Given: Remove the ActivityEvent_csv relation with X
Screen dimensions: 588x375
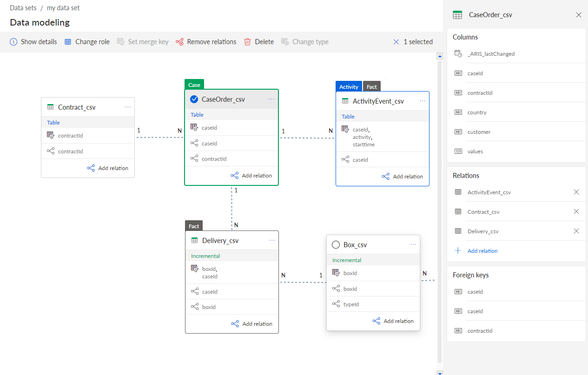Looking at the screenshot, I should pyautogui.click(x=576, y=192).
